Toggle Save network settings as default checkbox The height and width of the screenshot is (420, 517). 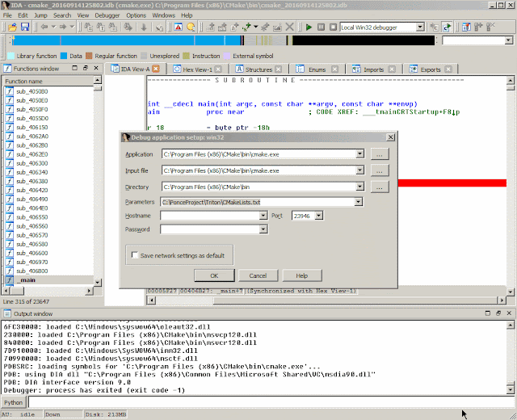(135, 255)
